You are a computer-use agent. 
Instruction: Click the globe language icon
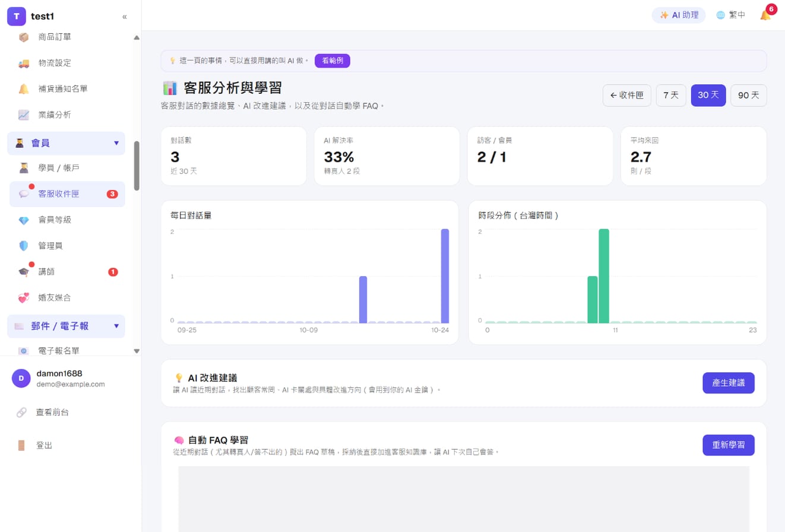pyautogui.click(x=720, y=15)
